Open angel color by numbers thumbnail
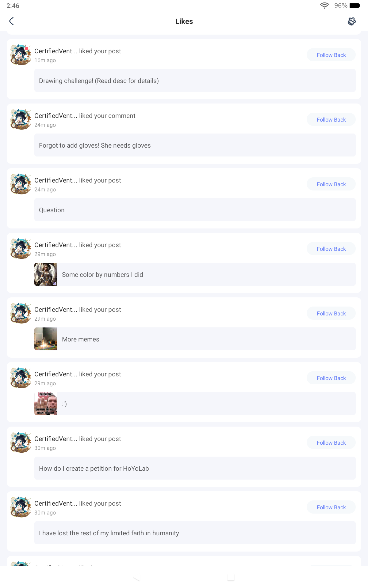The height and width of the screenshot is (588, 368). click(x=46, y=274)
